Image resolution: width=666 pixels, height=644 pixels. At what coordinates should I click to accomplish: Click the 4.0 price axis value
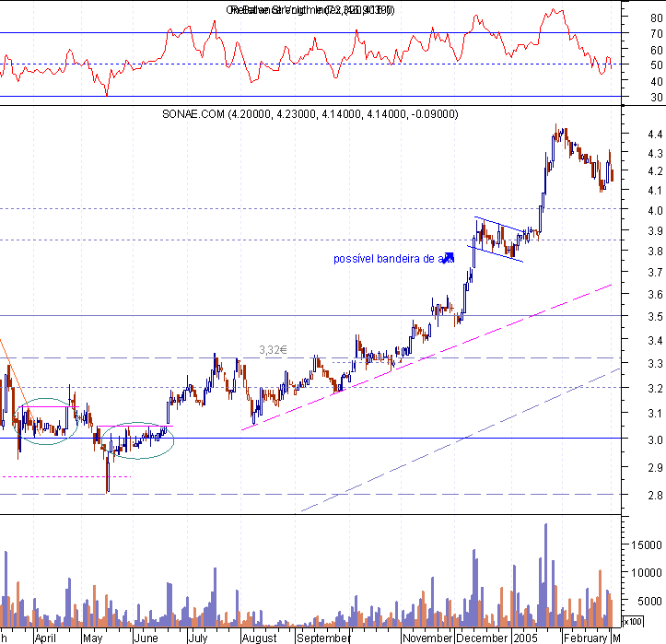655,211
